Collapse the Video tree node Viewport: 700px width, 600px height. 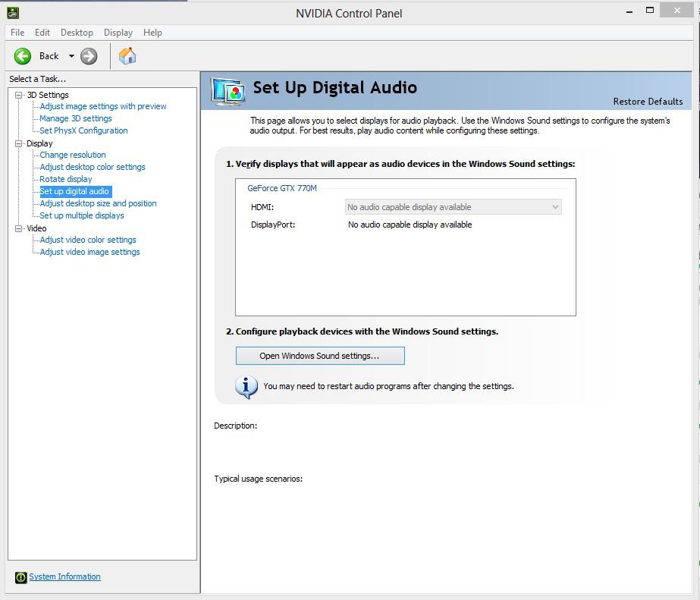pos(18,228)
